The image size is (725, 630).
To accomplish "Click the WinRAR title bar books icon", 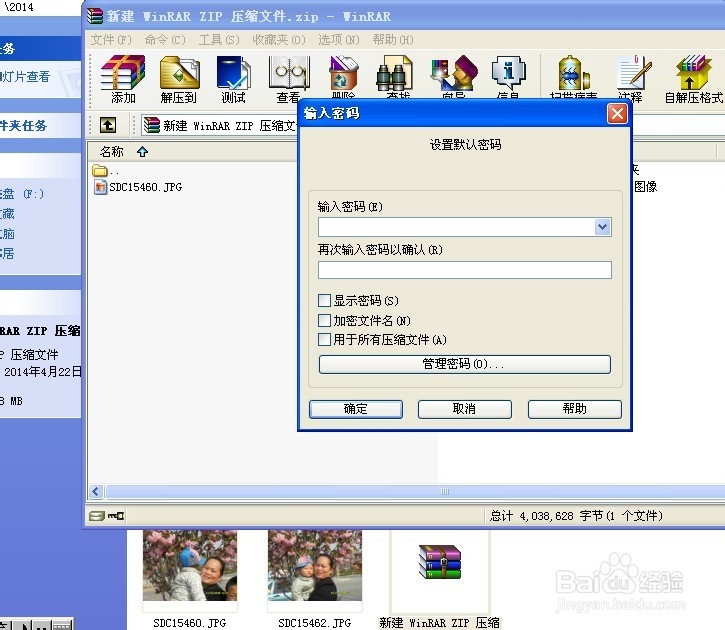I will [x=95, y=16].
